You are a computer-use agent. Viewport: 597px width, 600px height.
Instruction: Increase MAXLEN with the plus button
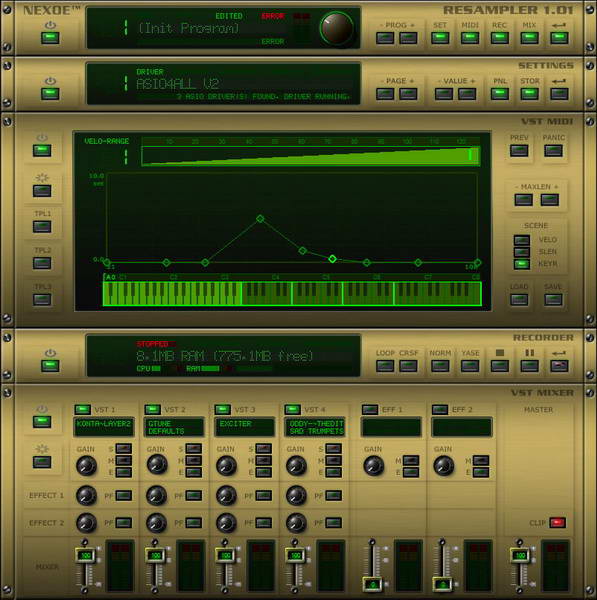[550, 200]
